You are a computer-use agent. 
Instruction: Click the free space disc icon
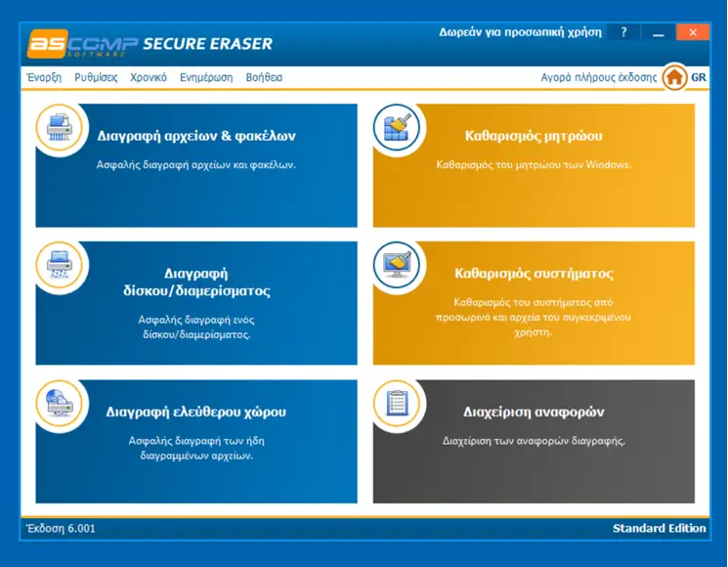(60, 403)
